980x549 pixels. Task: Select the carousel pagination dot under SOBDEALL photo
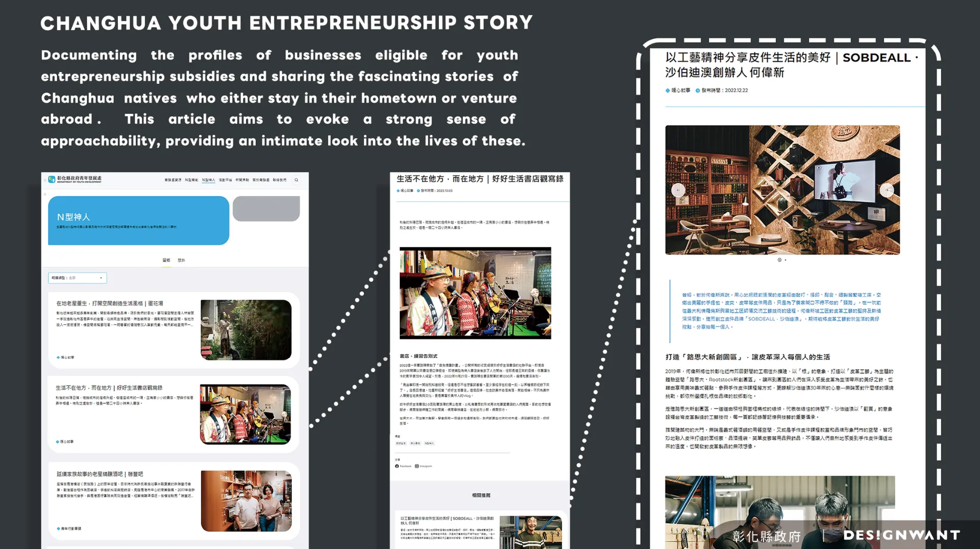pyautogui.click(x=779, y=260)
